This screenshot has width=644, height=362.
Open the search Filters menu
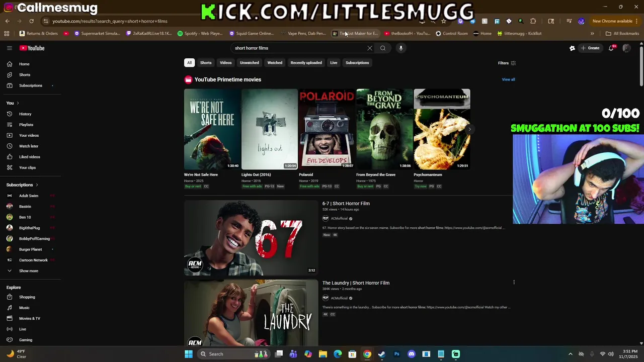(507, 63)
